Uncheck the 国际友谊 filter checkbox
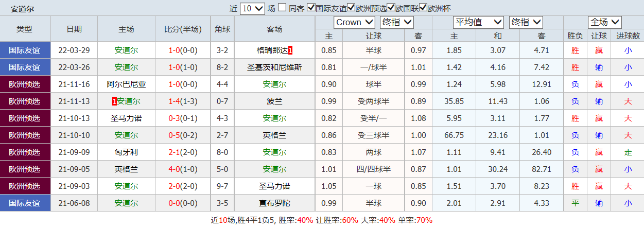 [x=311, y=8]
